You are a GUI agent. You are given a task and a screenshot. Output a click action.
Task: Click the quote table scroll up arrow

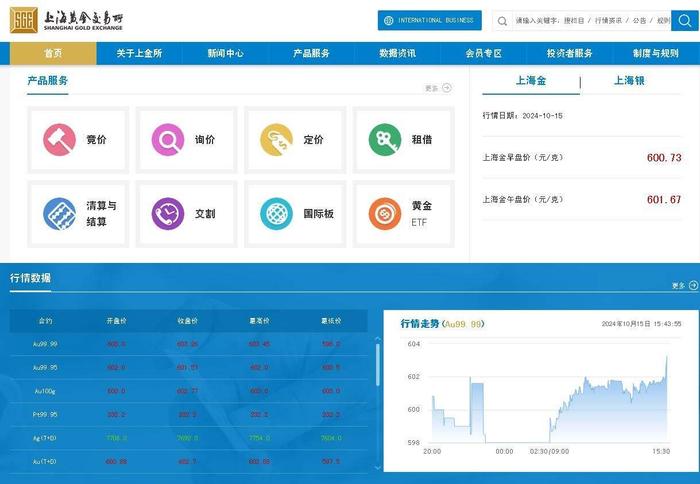378,339
